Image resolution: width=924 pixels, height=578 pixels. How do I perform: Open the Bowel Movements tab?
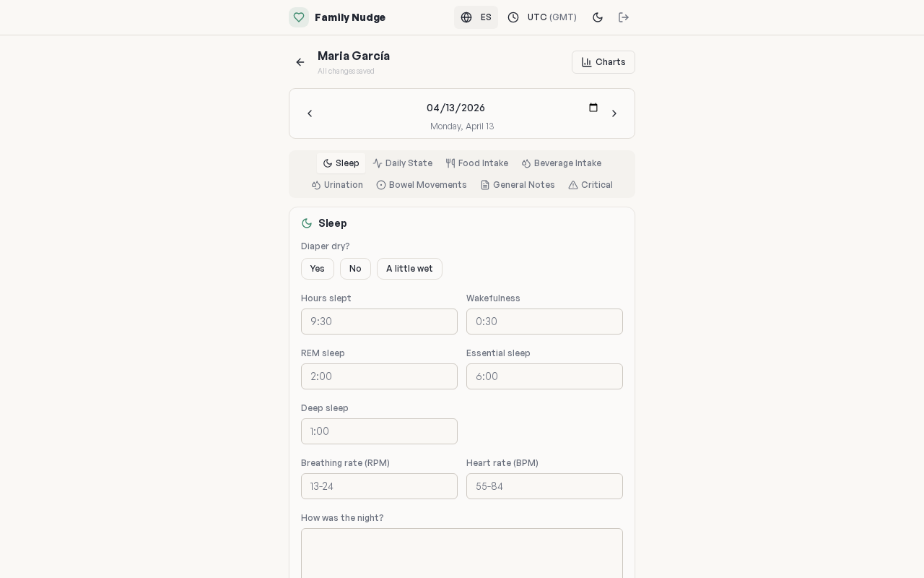(422, 185)
